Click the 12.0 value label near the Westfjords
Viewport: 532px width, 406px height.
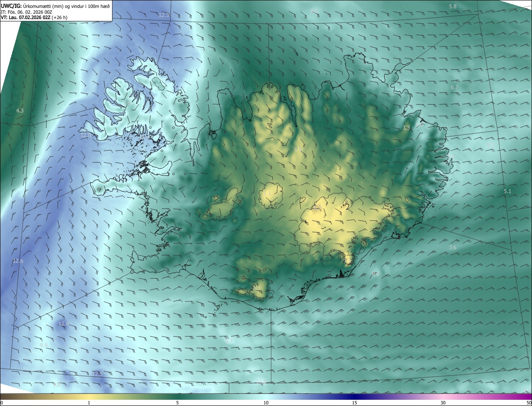tap(86, 135)
